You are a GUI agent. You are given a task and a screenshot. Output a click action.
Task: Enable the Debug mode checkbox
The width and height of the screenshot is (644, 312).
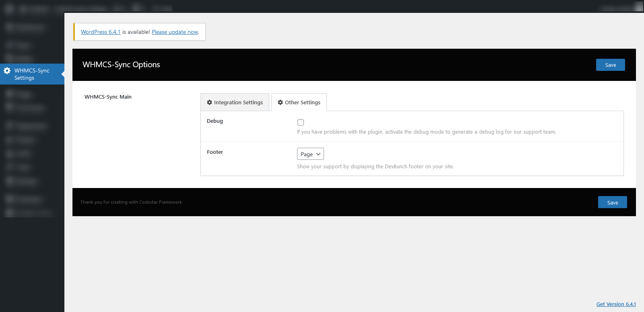pyautogui.click(x=301, y=122)
